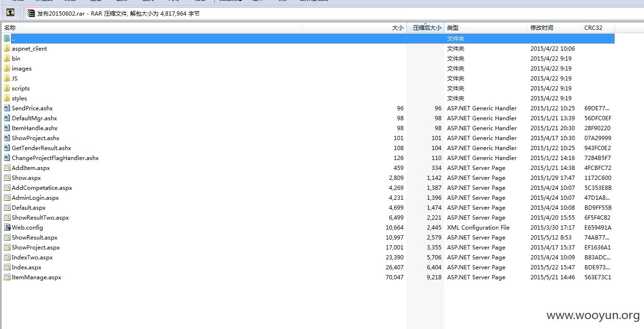Select the styles folder icon
The width and height of the screenshot is (644, 329).
coord(7,98)
